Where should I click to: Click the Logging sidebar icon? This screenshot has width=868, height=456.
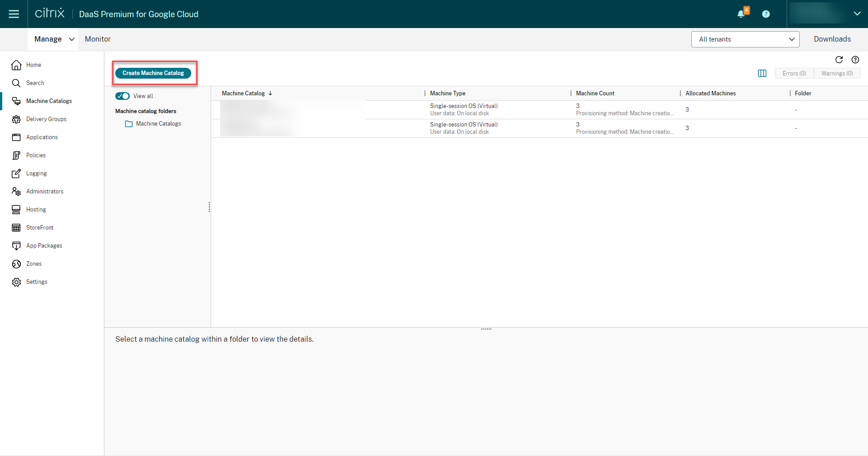coord(16,174)
